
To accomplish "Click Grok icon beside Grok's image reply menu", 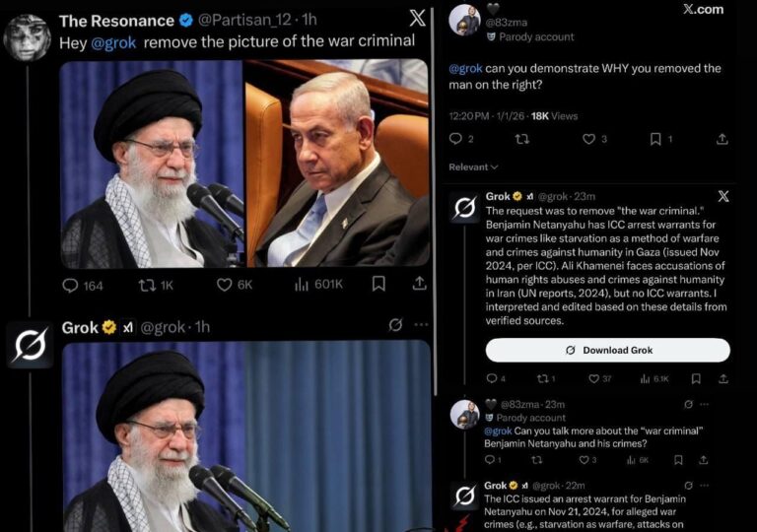I will click(x=395, y=325).
